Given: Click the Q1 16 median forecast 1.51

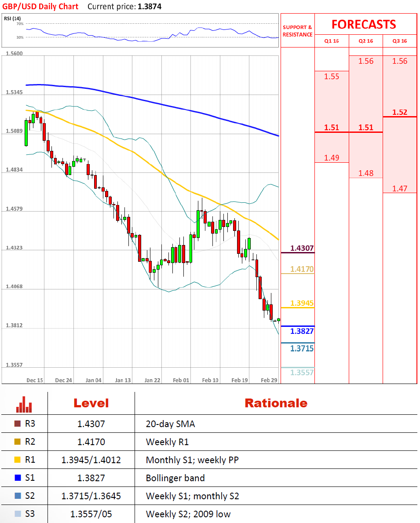Looking at the screenshot, I should point(332,128).
